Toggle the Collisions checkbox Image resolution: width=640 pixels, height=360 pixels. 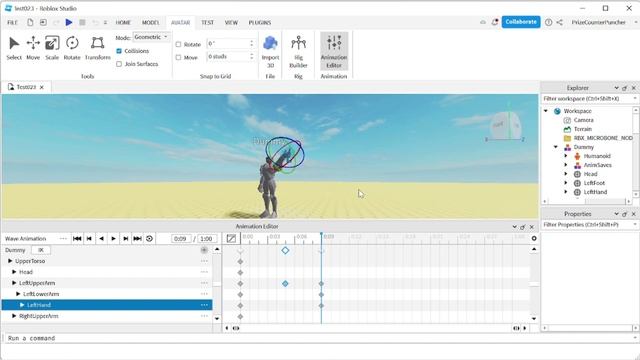pyautogui.click(x=119, y=51)
